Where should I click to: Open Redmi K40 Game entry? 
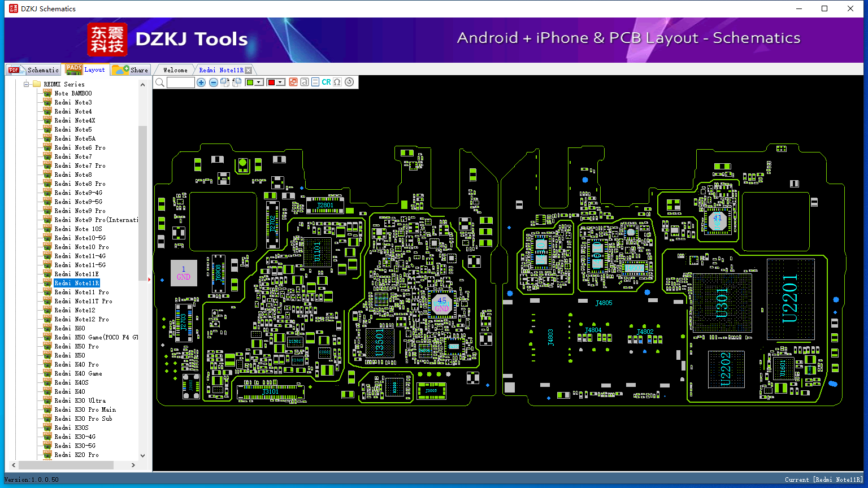coord(79,373)
